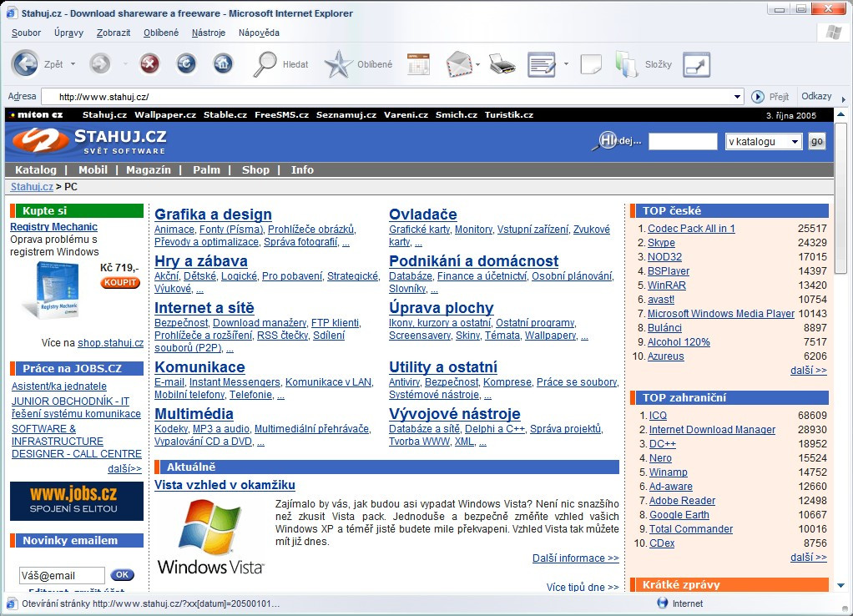
Task: Submit email with the OK button
Action: tap(123, 574)
